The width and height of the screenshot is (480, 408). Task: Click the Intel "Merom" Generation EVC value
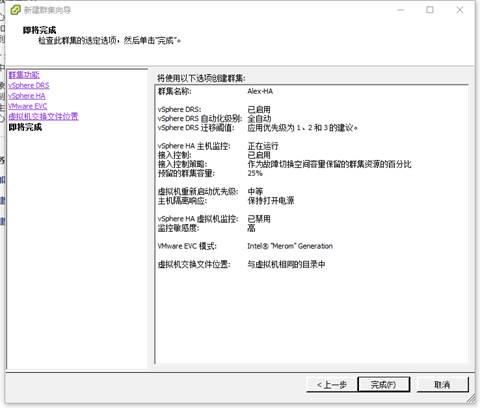pyautogui.click(x=290, y=246)
